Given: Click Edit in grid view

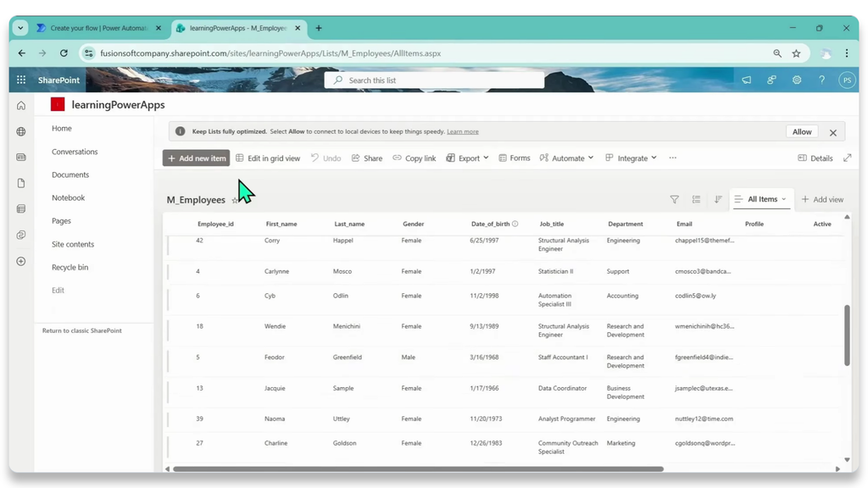Looking at the screenshot, I should click(x=268, y=158).
